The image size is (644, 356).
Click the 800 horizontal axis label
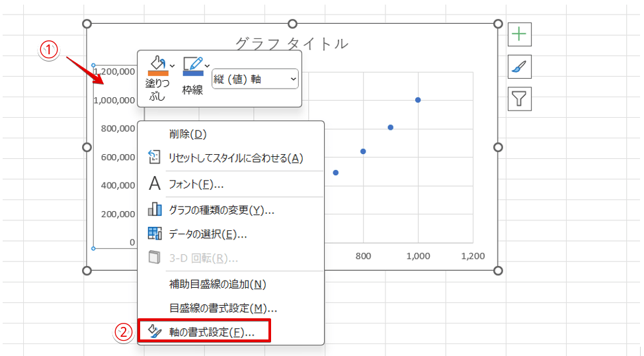tap(363, 256)
